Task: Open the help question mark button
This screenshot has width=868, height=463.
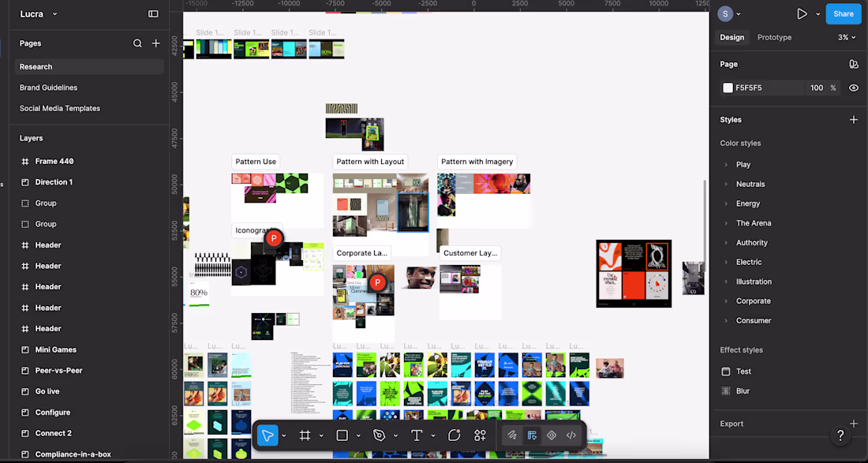Action: point(840,435)
